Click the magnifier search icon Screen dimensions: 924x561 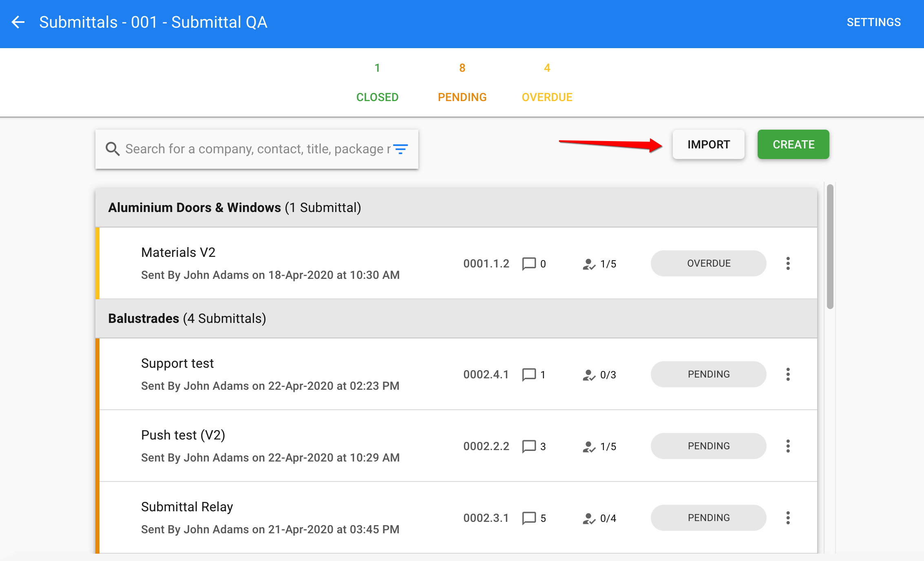coord(113,149)
